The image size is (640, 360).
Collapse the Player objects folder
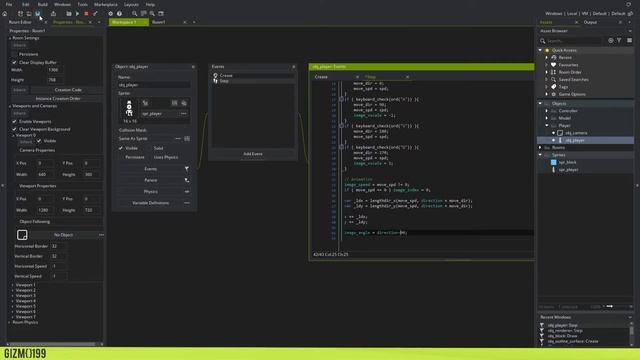pos(547,126)
